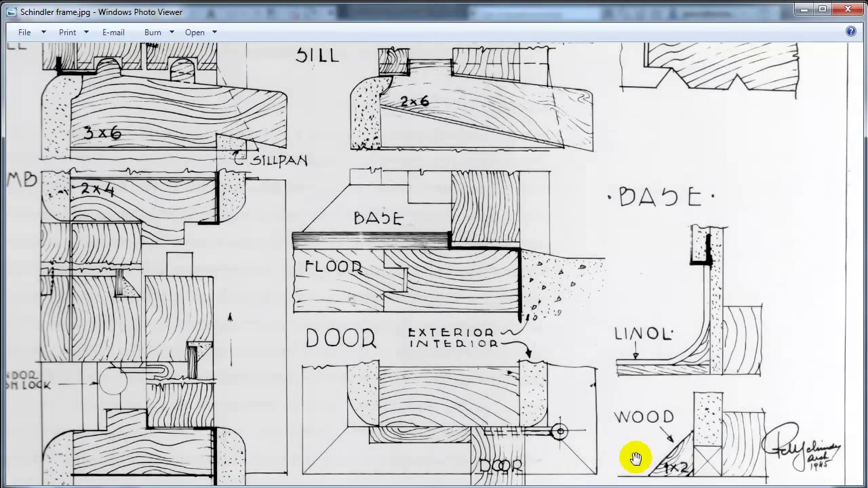Screen dimensions: 868x488
Task: Expand the Burn dropdown arrow
Action: click(171, 32)
